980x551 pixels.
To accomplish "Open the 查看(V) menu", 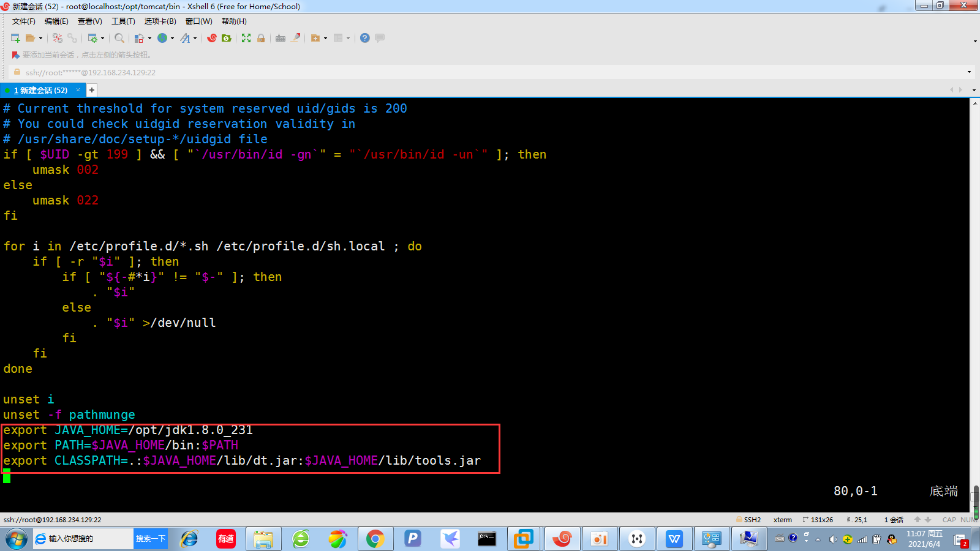I will point(89,21).
